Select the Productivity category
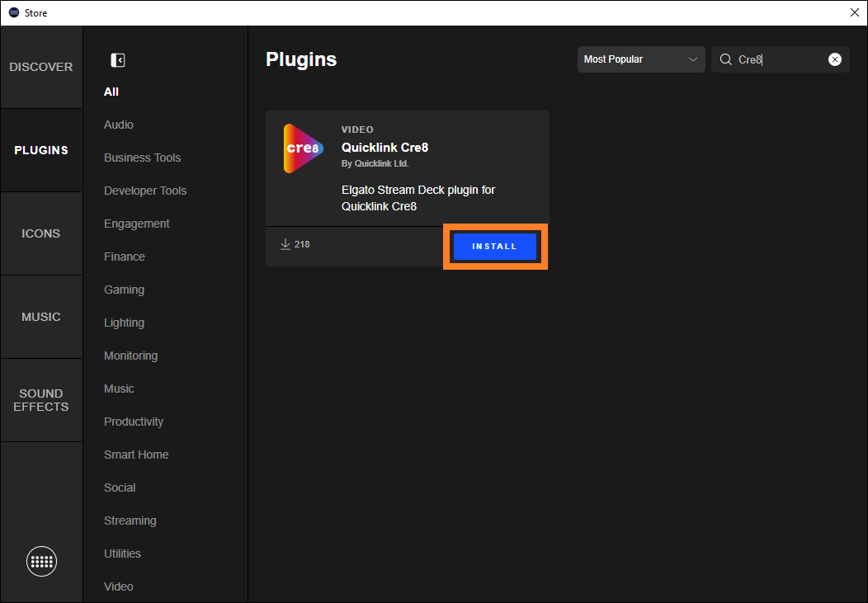 [134, 422]
